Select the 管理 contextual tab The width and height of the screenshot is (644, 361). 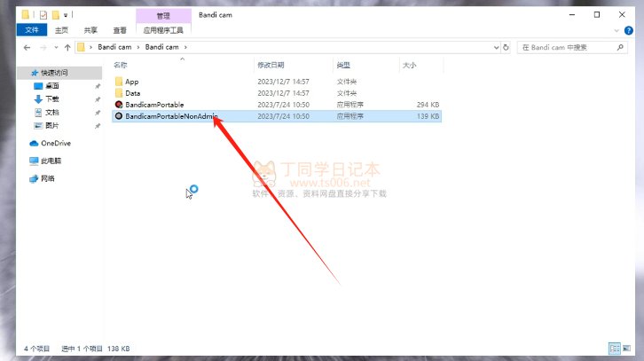163,16
